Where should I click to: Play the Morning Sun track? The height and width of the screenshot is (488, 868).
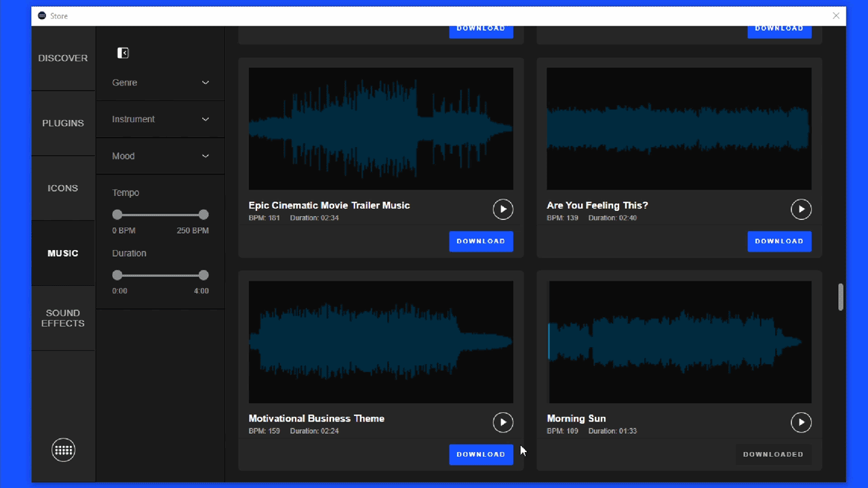click(801, 422)
